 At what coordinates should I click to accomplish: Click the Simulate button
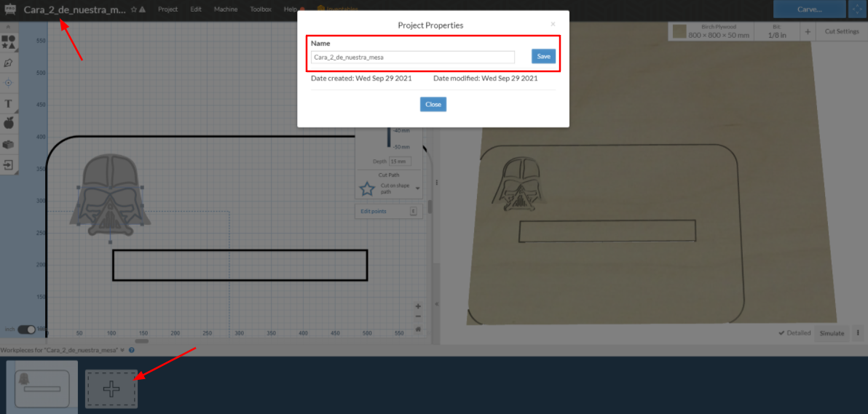[832, 333]
